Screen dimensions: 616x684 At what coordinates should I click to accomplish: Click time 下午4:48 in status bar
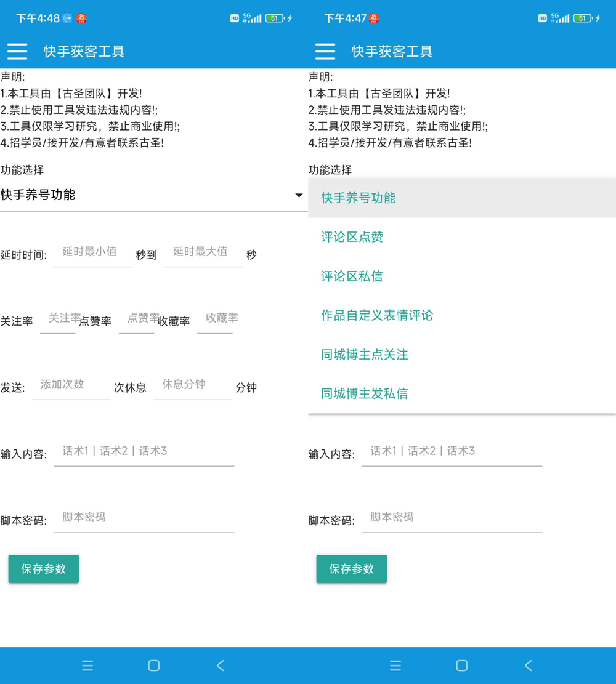38,18
